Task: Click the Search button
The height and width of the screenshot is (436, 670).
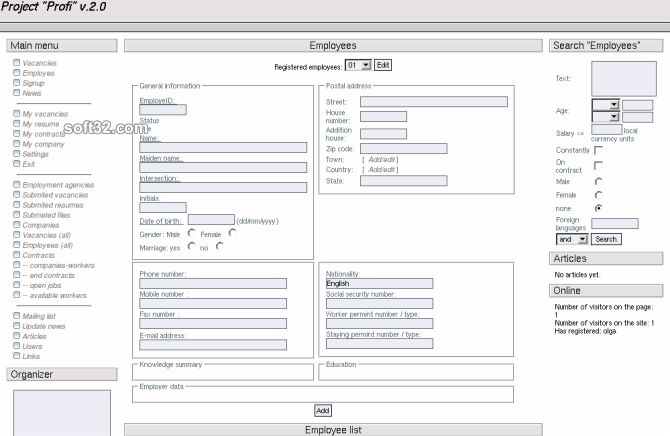Action: point(606,239)
